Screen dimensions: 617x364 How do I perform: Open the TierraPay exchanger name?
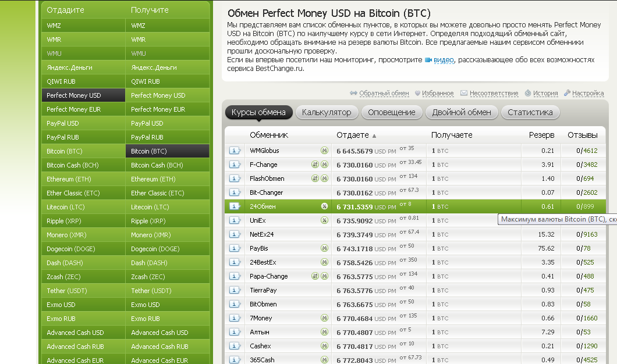pyautogui.click(x=263, y=290)
